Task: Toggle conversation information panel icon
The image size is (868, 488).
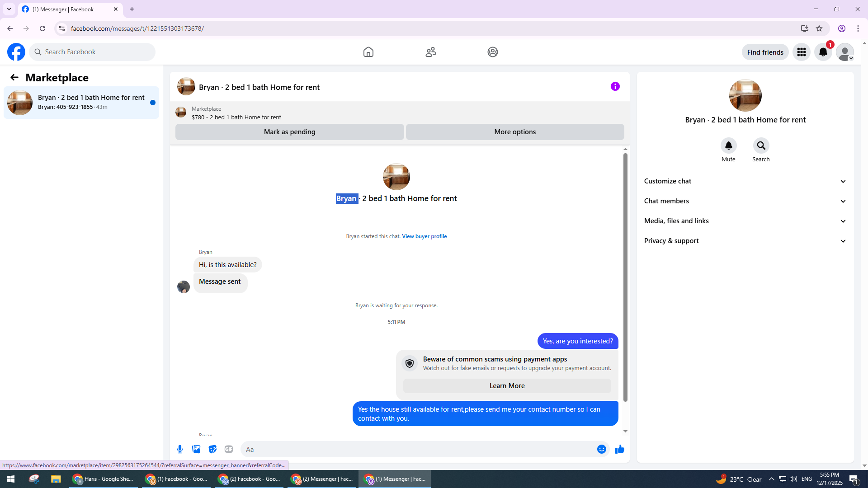Action: point(615,86)
